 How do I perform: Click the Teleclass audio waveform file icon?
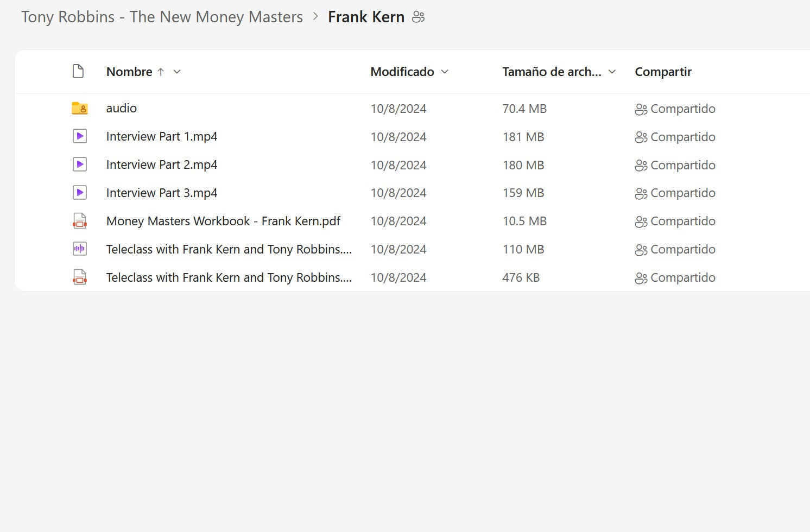[80, 249]
